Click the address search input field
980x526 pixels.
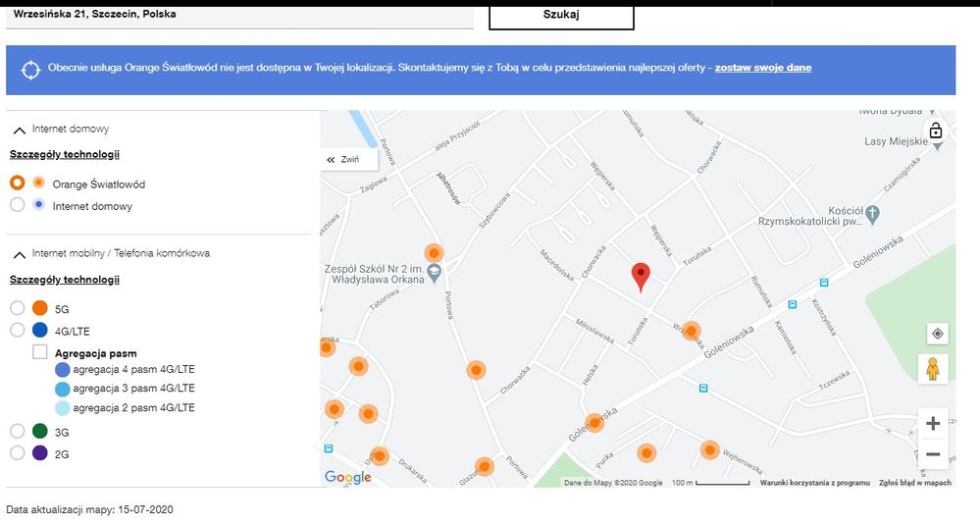point(235,16)
